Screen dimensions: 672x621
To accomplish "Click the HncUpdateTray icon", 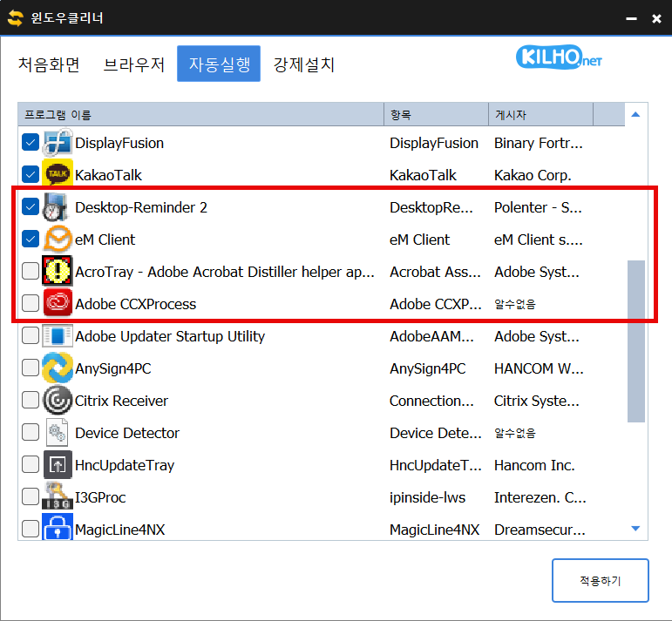I will pos(58,465).
